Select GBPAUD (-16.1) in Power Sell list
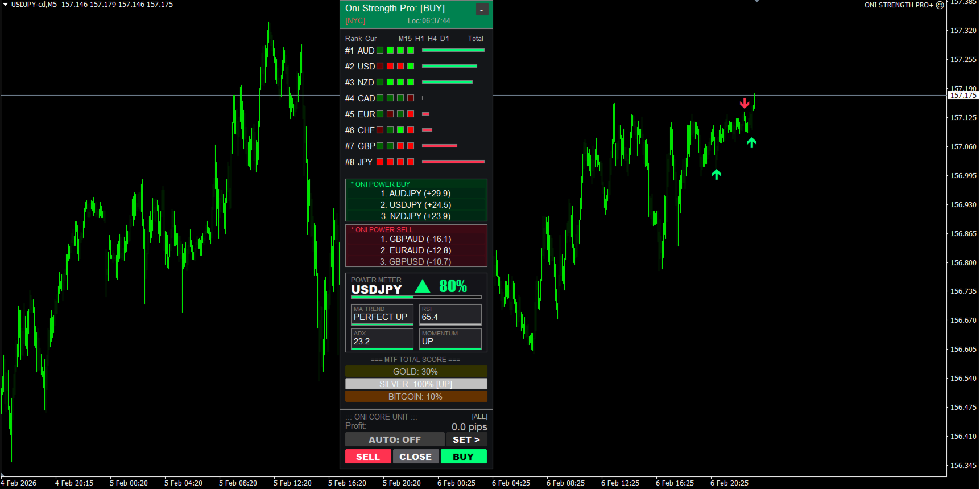The height and width of the screenshot is (489, 980). tap(416, 239)
